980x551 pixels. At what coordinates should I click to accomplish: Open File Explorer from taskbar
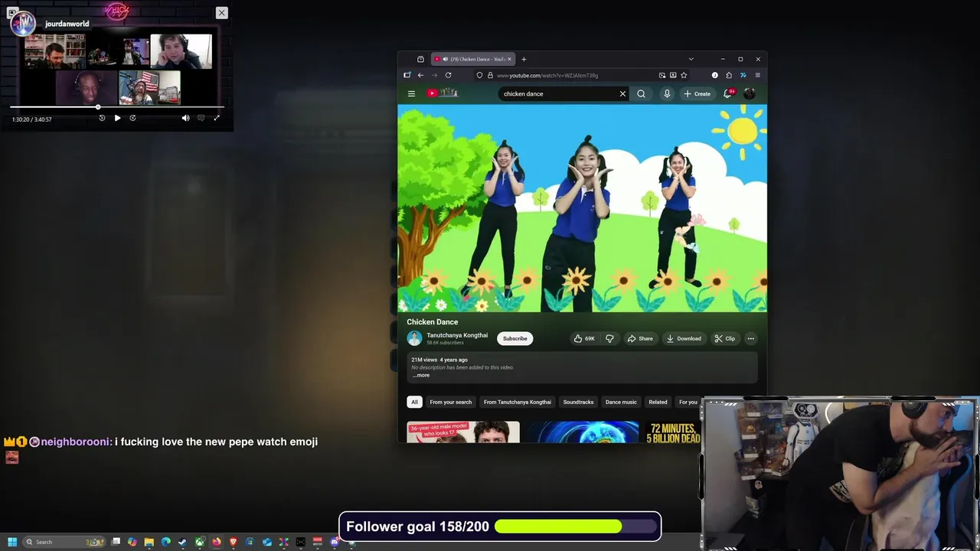pos(149,542)
